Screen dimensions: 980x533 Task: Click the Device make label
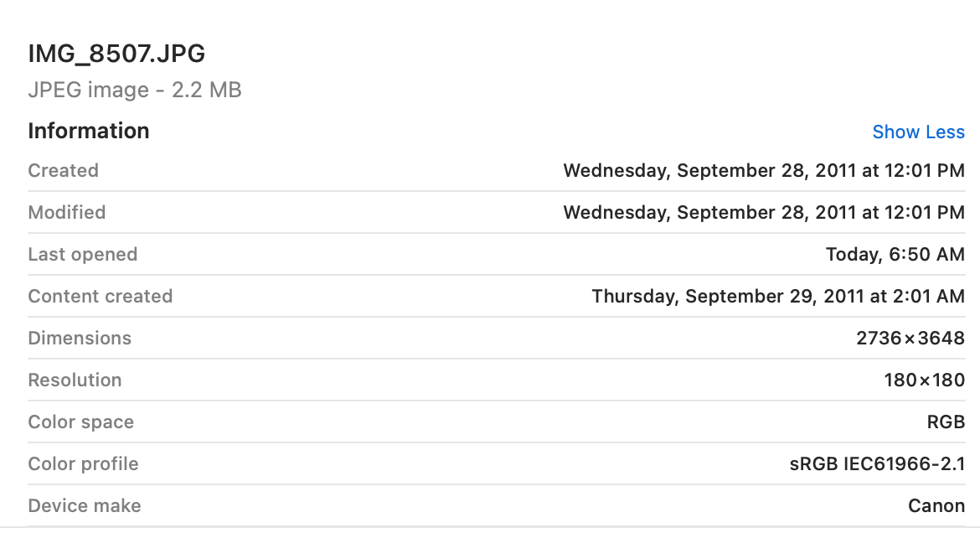(85, 505)
